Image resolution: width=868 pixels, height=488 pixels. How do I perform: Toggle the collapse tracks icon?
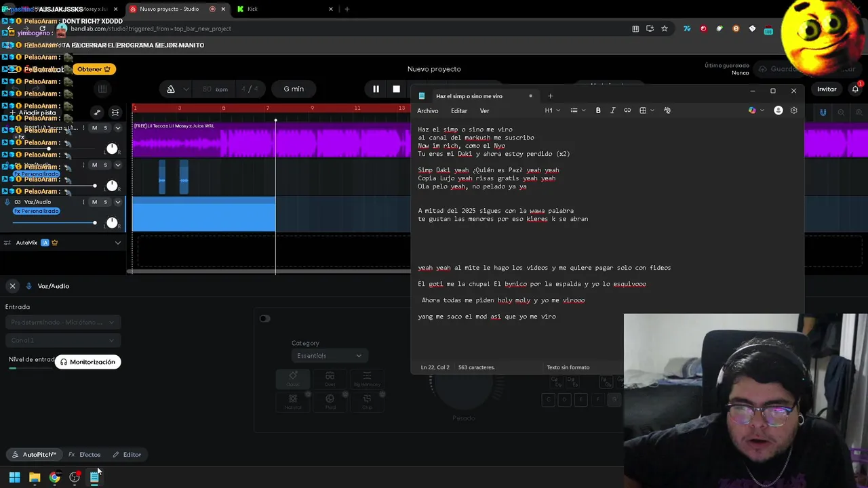(x=115, y=113)
